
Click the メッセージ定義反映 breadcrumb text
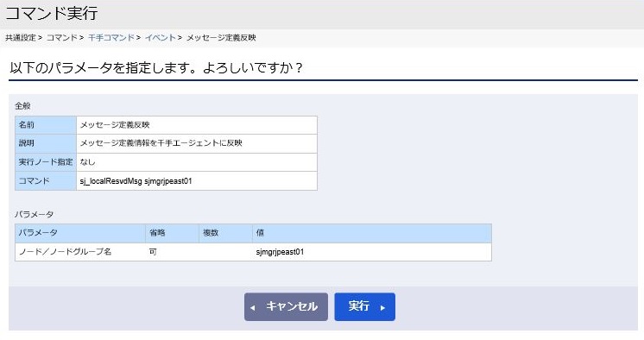[221, 38]
